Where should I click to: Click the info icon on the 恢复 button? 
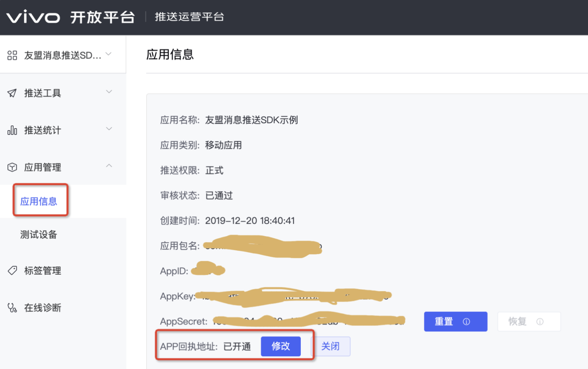pos(540,321)
